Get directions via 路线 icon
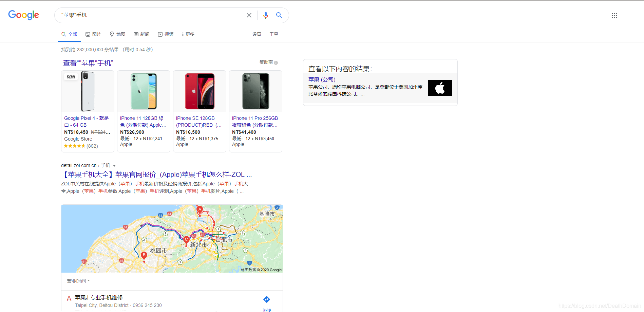This screenshot has width=644, height=312. click(x=267, y=299)
